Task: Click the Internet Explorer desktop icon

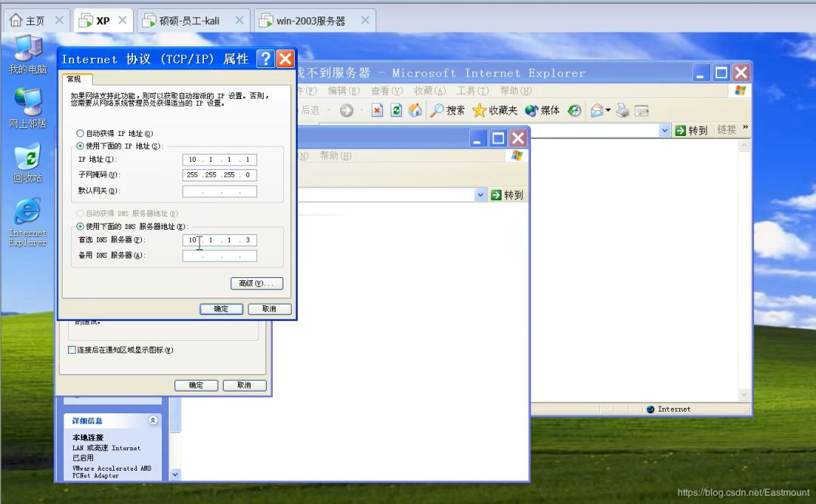Action: pos(28,222)
